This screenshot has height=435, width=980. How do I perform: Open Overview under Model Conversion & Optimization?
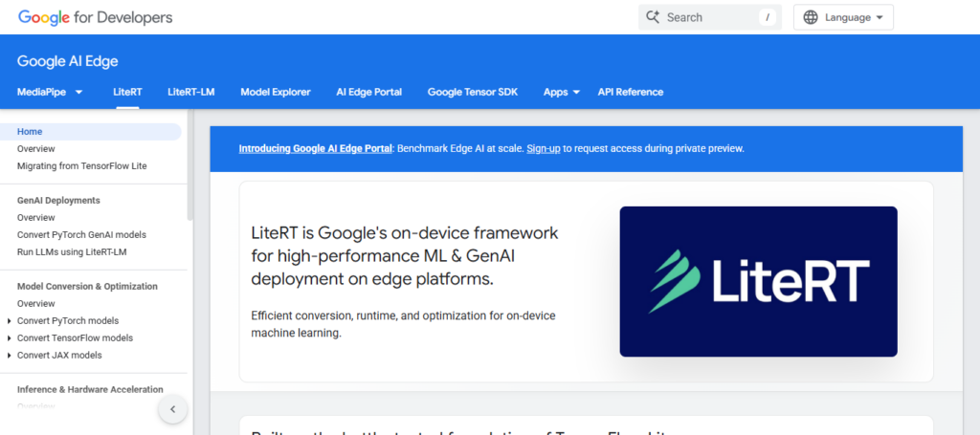[x=36, y=303]
